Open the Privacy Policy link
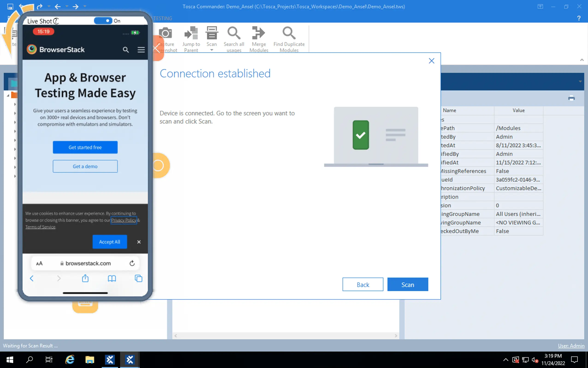 click(124, 220)
